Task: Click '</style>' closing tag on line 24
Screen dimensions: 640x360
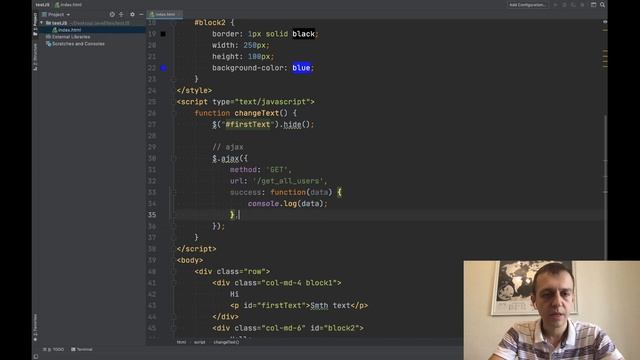Action: coord(194,90)
